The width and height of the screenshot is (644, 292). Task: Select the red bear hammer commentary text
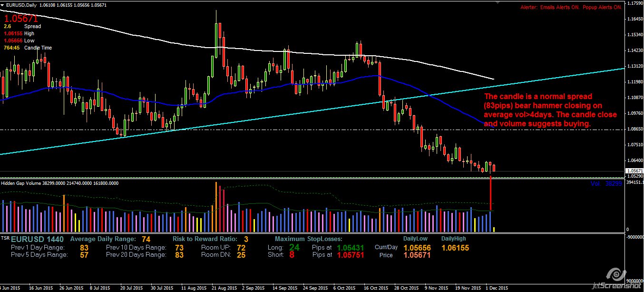coord(550,111)
